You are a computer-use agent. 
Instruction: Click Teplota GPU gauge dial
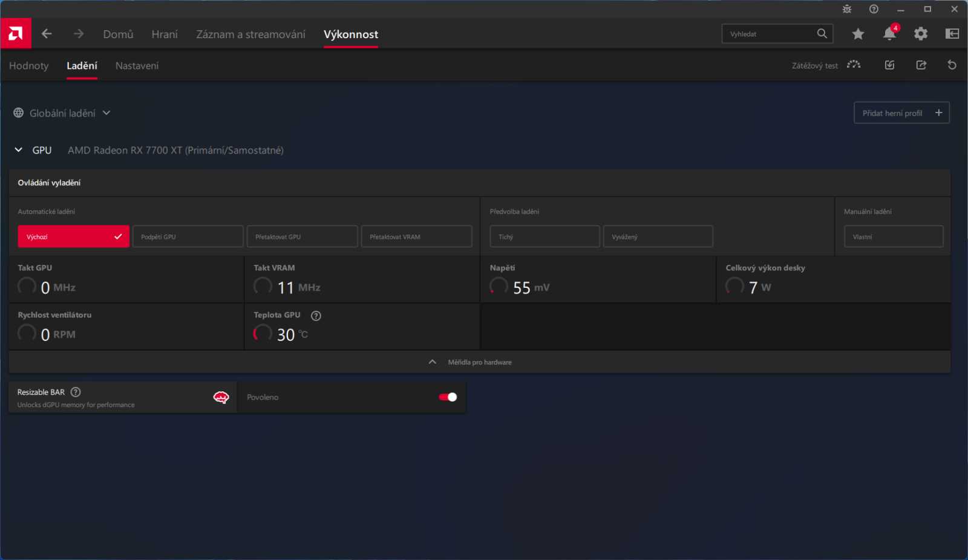coord(263,333)
